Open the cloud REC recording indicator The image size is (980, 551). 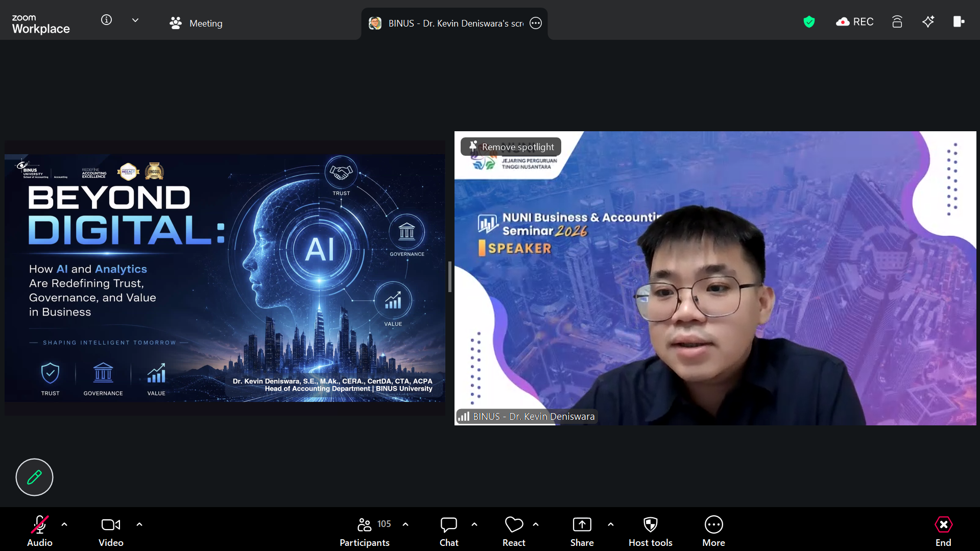click(x=854, y=21)
